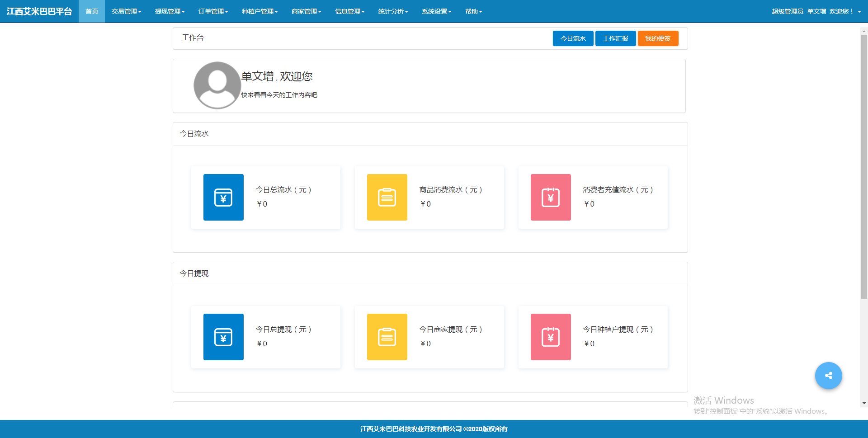Screen dimensions: 868x438
Task: Click the blue yen icon for 今日总提现
Action: pos(223,337)
